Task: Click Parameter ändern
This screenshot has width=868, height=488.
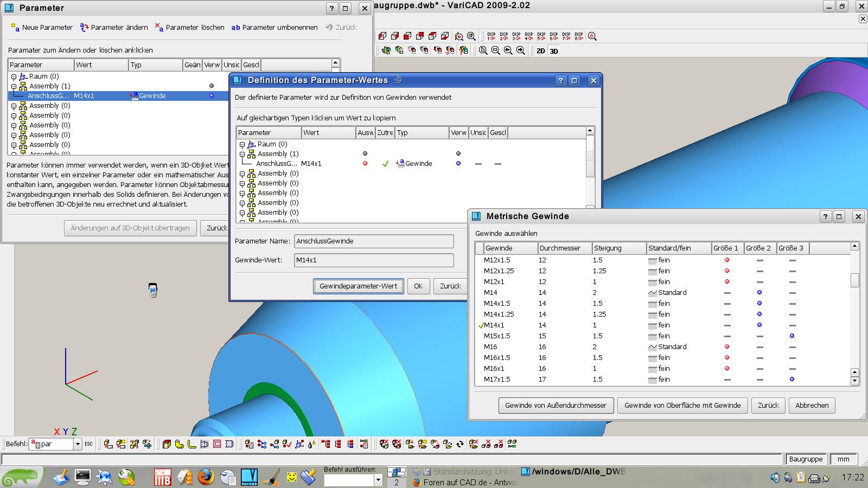Action: (114, 27)
